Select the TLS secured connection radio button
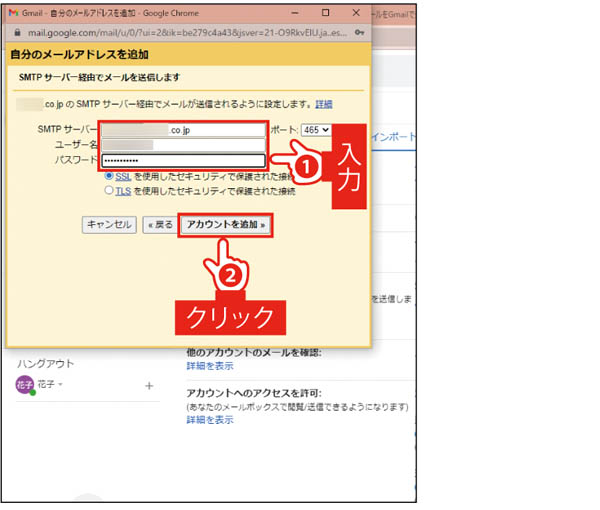 (x=110, y=190)
